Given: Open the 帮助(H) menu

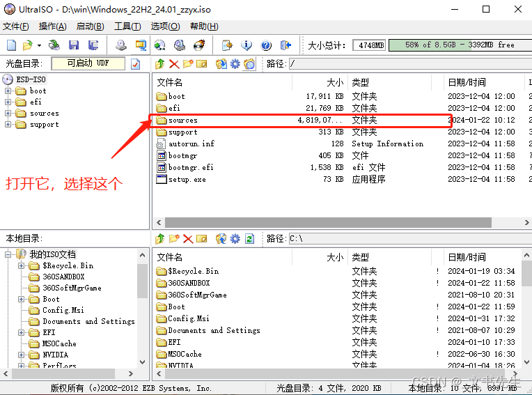Looking at the screenshot, I should (204, 26).
